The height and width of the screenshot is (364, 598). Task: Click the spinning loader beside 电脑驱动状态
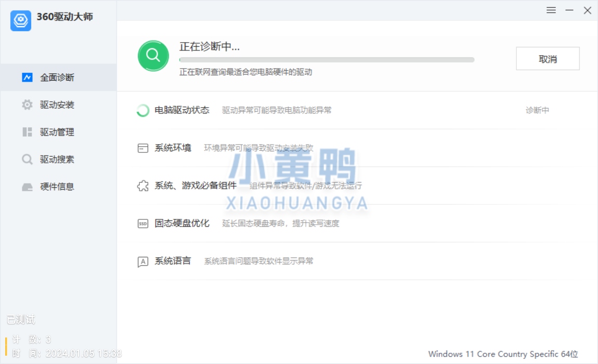pos(143,110)
